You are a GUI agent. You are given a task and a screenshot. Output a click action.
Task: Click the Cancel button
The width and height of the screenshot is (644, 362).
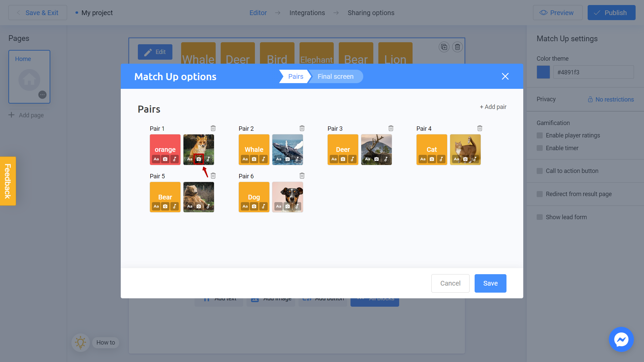(450, 283)
